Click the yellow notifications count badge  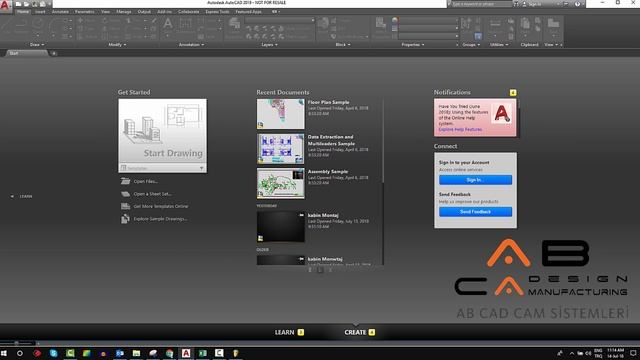(513, 93)
